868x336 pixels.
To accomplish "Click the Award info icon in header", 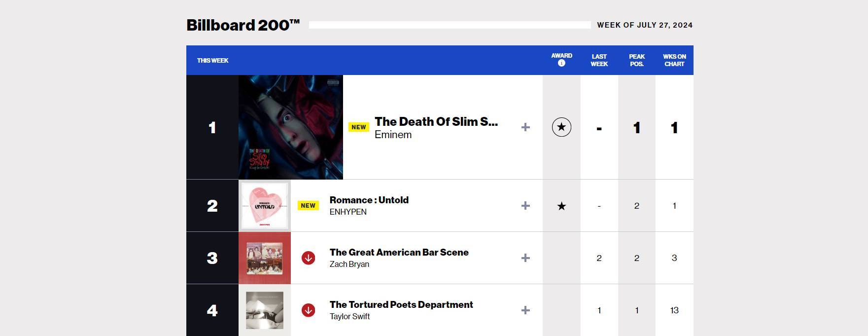I will click(561, 63).
